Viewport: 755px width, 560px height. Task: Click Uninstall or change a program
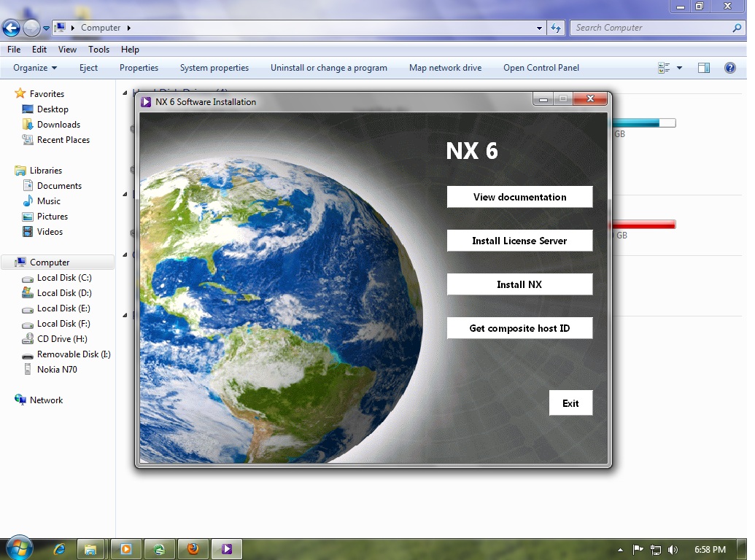click(329, 68)
